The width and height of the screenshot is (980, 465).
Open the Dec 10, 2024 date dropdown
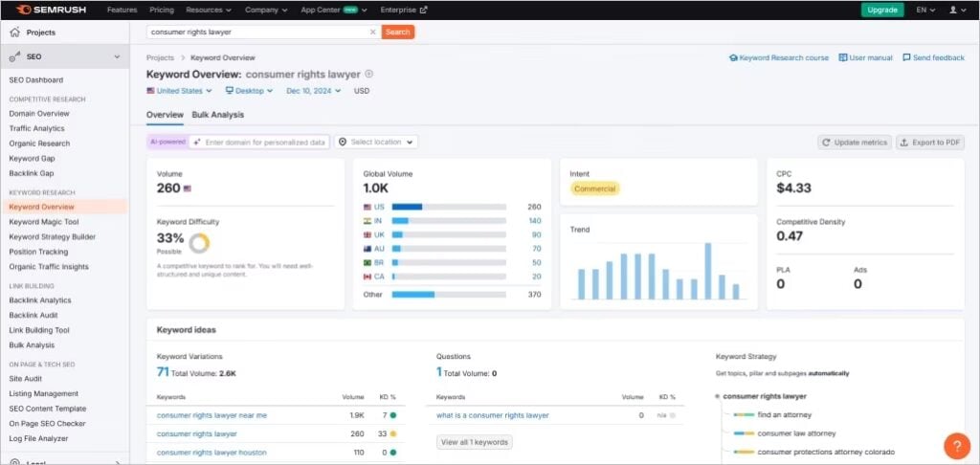click(314, 91)
